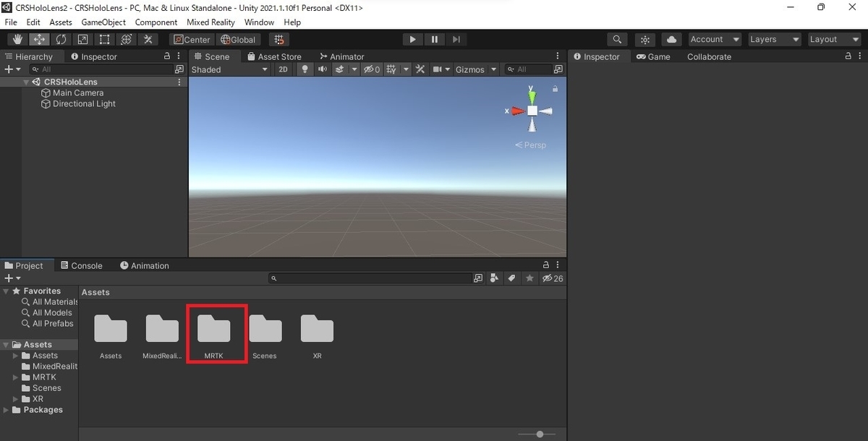
Task: Select the Scenes folder thumbnail
Action: 265,329
